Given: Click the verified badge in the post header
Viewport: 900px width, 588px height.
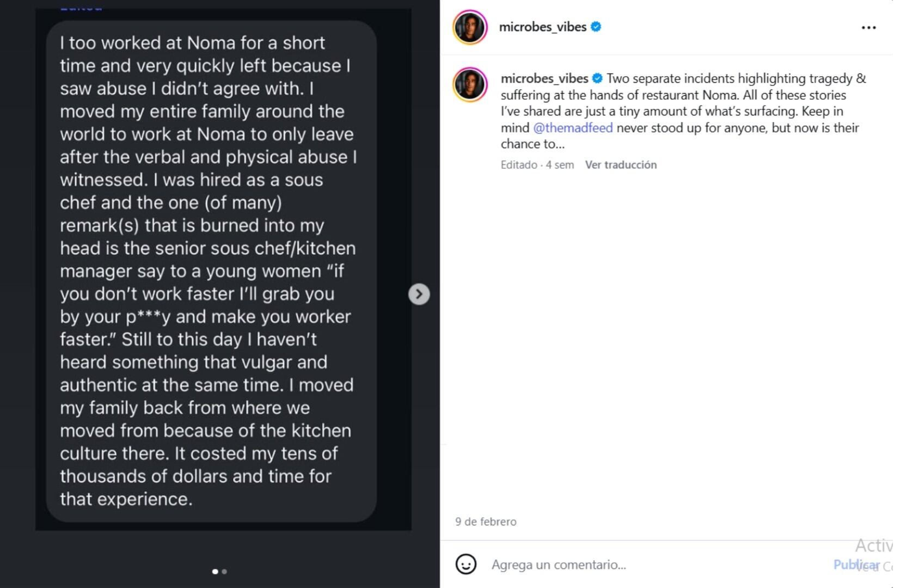Looking at the screenshot, I should click(596, 27).
